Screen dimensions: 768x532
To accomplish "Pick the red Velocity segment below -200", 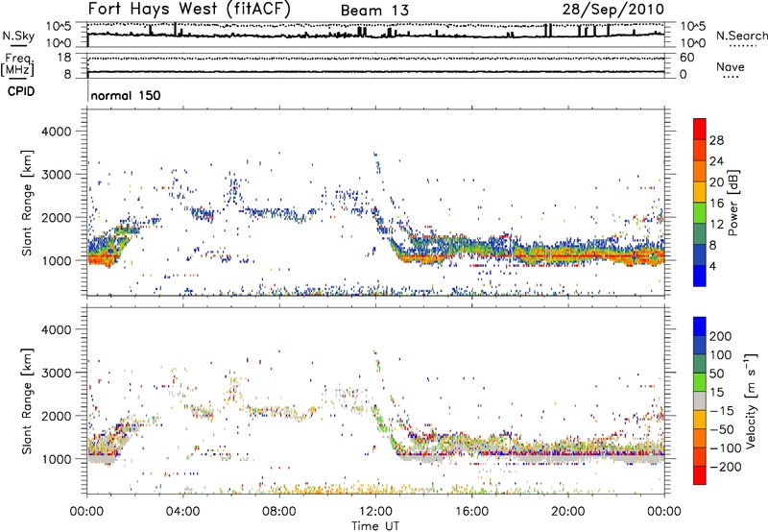I will point(700,475).
